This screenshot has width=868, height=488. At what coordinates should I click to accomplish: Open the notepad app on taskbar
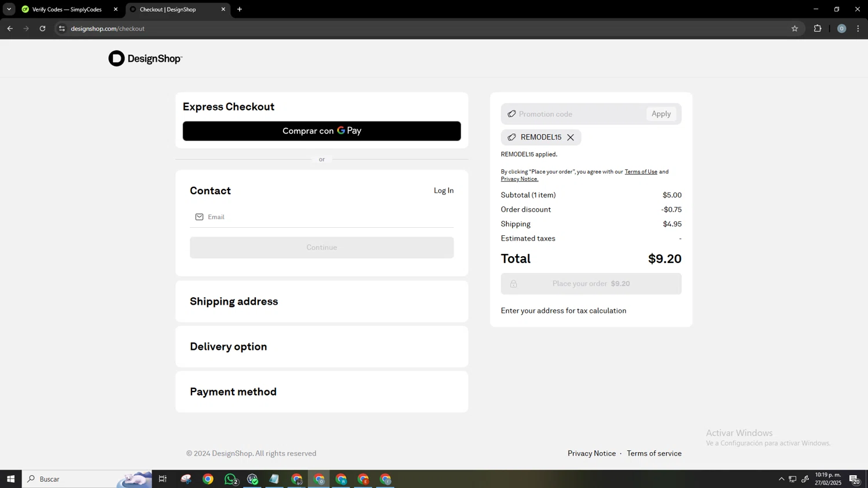[274, 479]
